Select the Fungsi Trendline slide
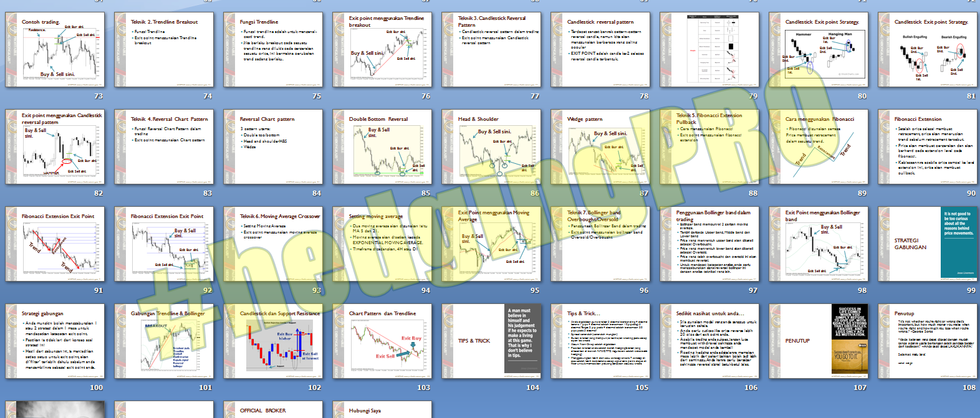Screen dimensions: 980x418 pos(273,50)
